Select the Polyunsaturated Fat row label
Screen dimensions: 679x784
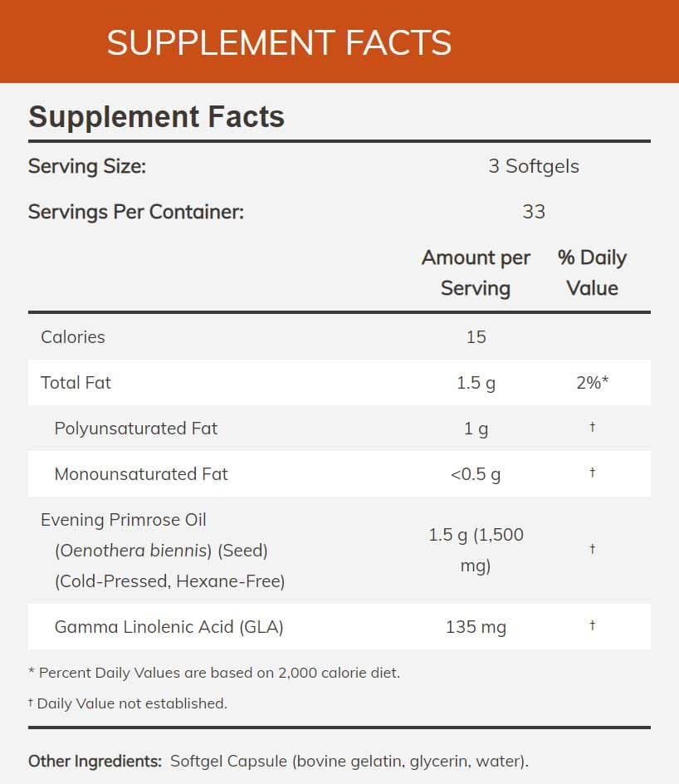(136, 429)
